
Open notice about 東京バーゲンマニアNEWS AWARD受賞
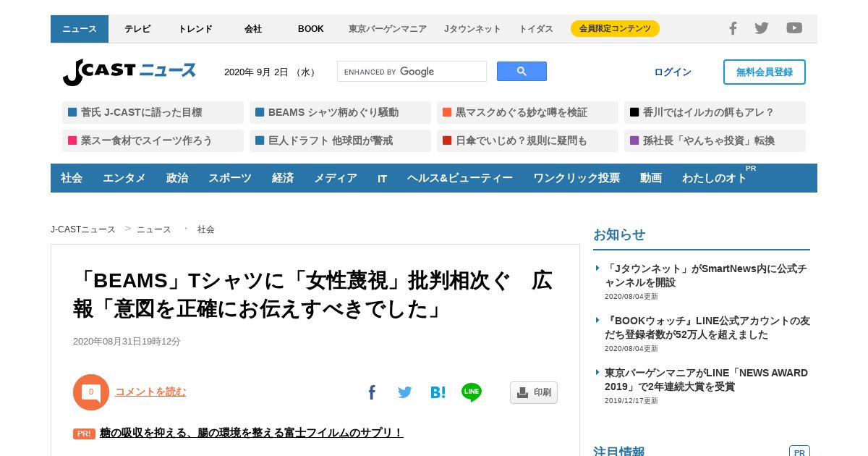(x=706, y=379)
